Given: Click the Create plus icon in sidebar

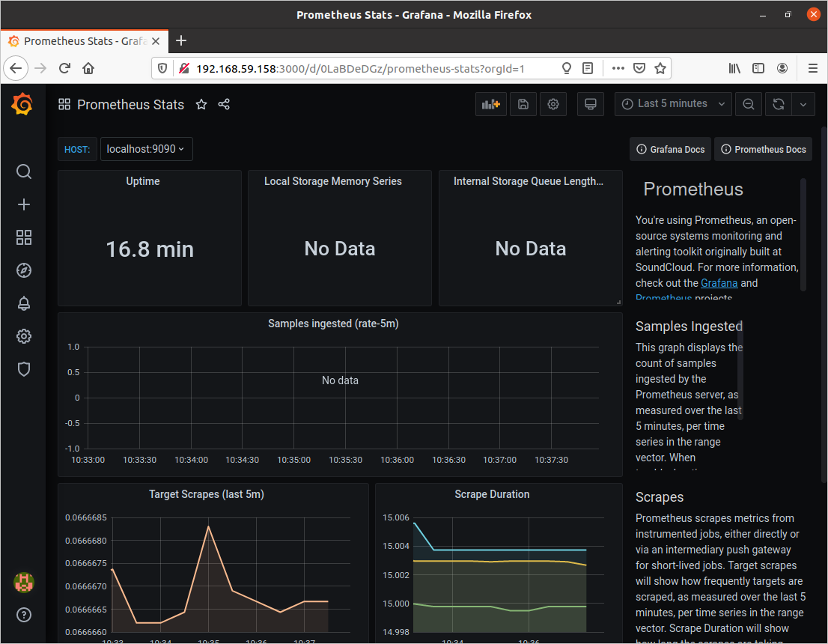Looking at the screenshot, I should [24, 205].
